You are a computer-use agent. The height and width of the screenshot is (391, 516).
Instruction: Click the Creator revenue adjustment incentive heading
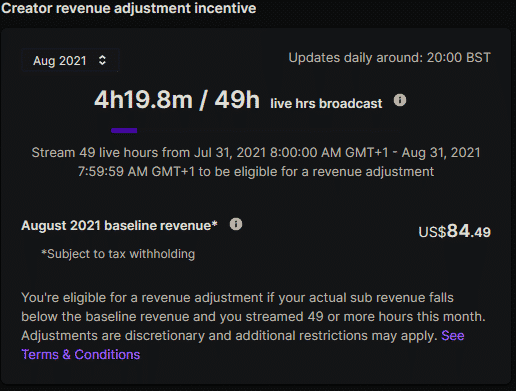point(129,8)
